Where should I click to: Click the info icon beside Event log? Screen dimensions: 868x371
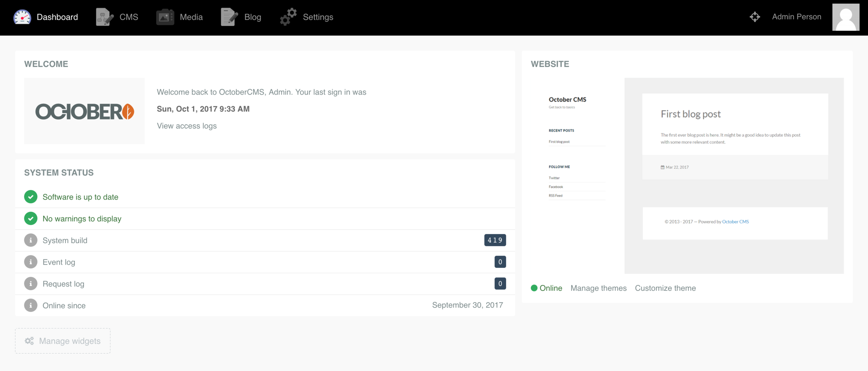click(31, 262)
